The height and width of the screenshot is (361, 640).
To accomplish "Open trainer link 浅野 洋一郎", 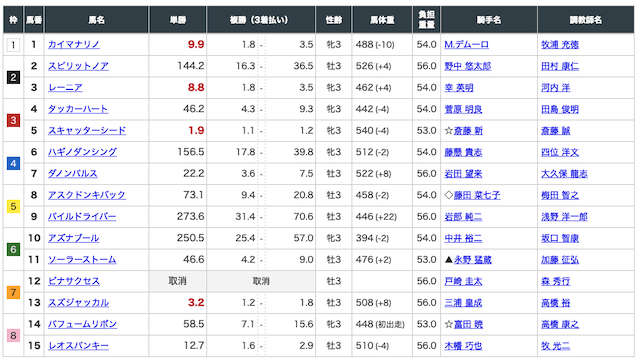I will pos(564,217).
